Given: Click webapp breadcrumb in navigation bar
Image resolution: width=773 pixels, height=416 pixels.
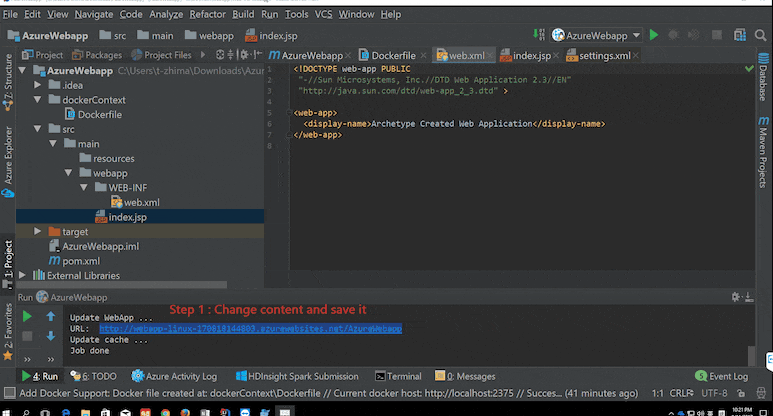Looking at the screenshot, I should [x=209, y=35].
